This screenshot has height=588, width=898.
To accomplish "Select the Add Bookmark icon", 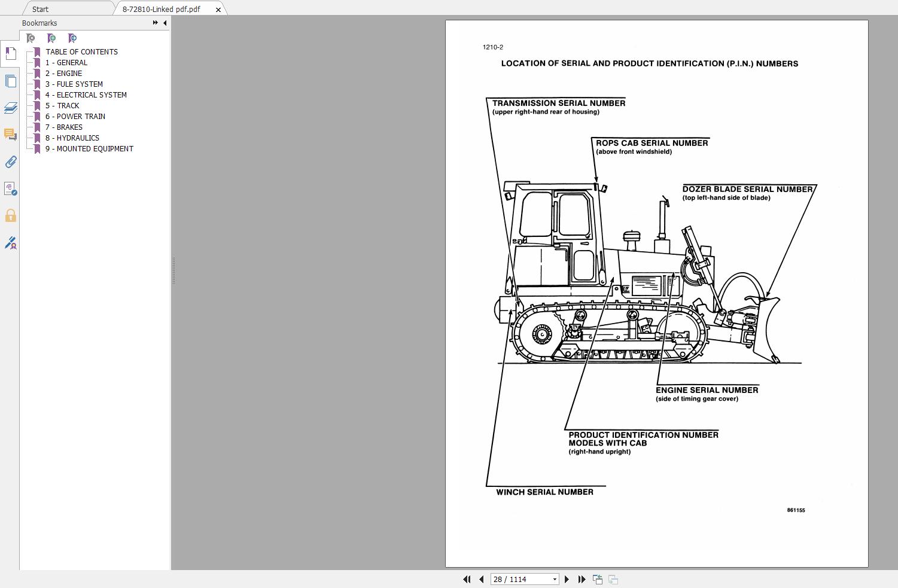I will click(51, 38).
